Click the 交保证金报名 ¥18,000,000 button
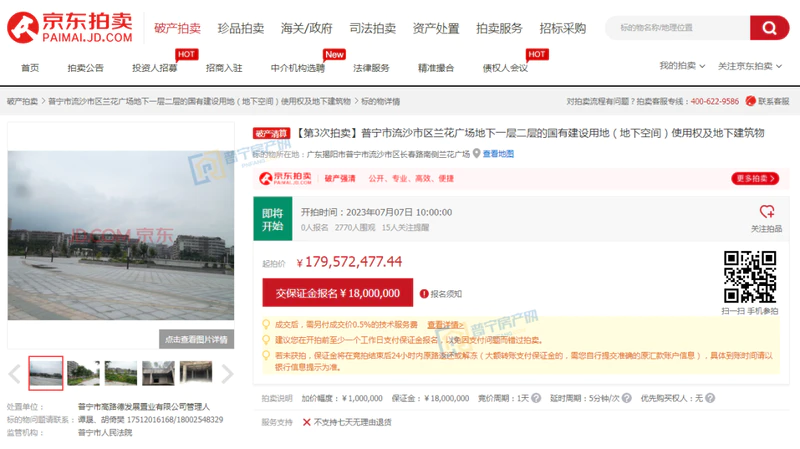 tap(338, 293)
